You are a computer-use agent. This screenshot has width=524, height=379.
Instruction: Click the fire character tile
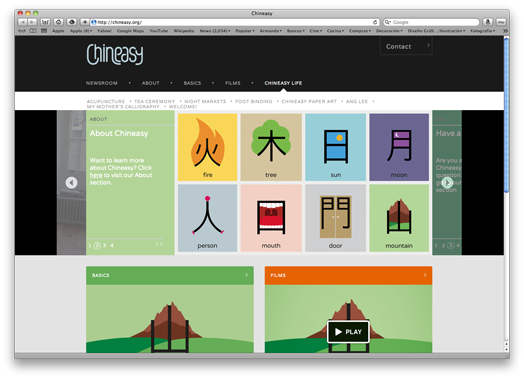pyautogui.click(x=208, y=147)
